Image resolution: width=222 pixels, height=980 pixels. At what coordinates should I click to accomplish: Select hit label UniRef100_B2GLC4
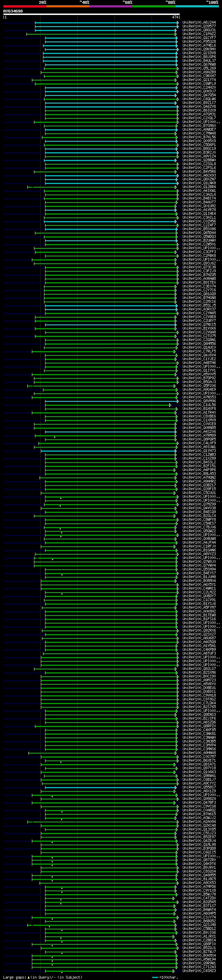point(199,516)
